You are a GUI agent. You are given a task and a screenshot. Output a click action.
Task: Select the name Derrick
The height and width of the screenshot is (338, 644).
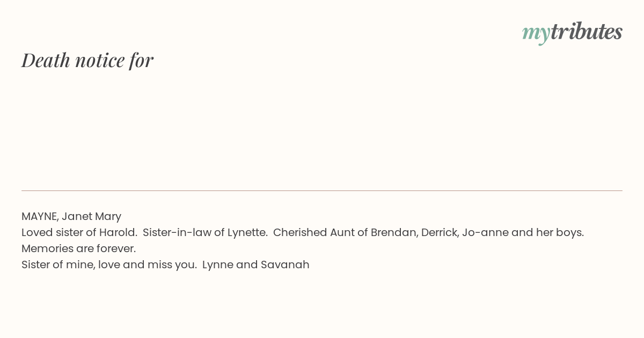pos(440,233)
